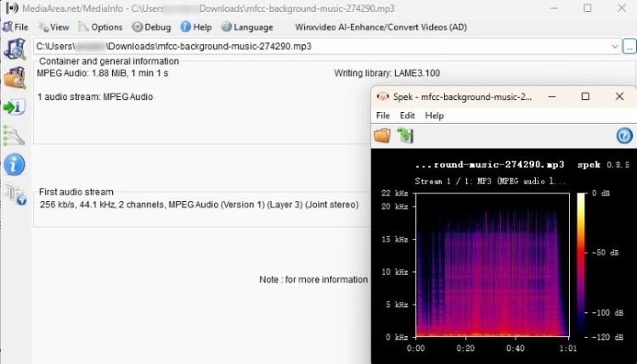This screenshot has height=364, width=637.
Task: Click the export (green arrow) icon in MediaInfo sidebar
Action: (x=14, y=107)
